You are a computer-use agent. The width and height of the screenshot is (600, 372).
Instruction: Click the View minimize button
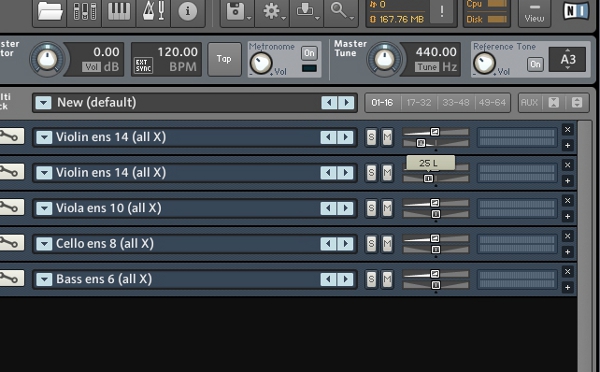point(534,13)
